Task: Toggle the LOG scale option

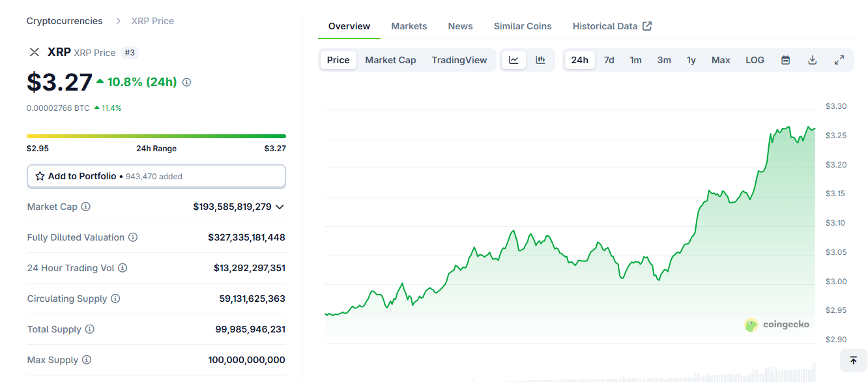Action: click(x=755, y=60)
